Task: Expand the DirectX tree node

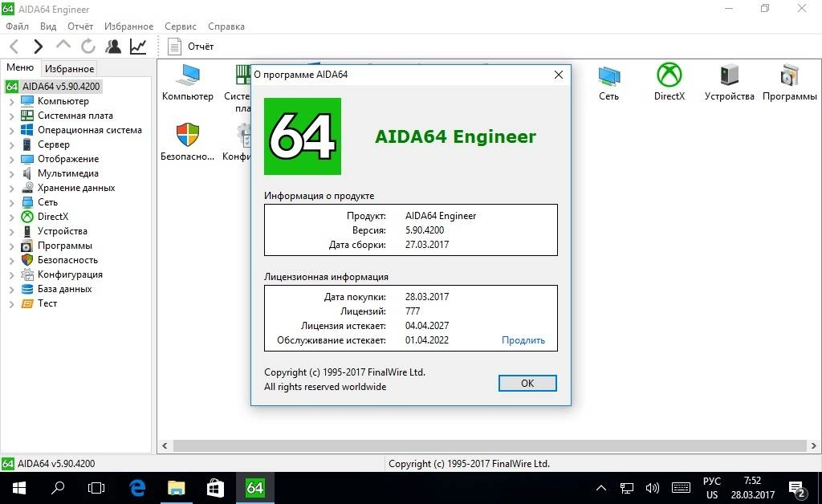Action: tap(11, 217)
